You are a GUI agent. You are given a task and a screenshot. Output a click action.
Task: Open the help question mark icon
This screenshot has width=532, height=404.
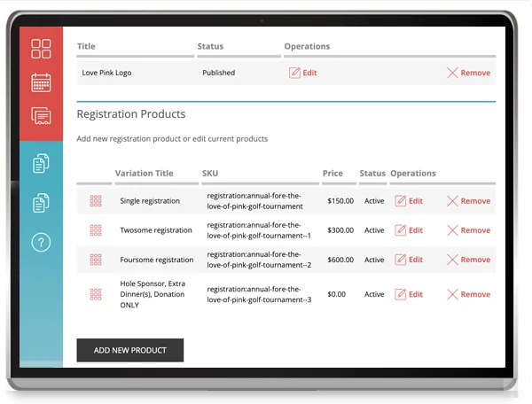41,243
